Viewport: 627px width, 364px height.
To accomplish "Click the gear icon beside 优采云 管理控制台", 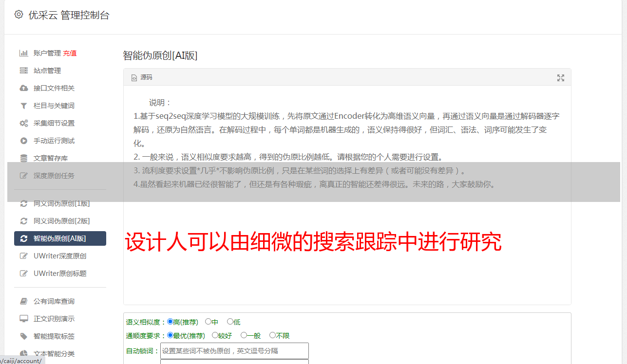I will pos(19,15).
